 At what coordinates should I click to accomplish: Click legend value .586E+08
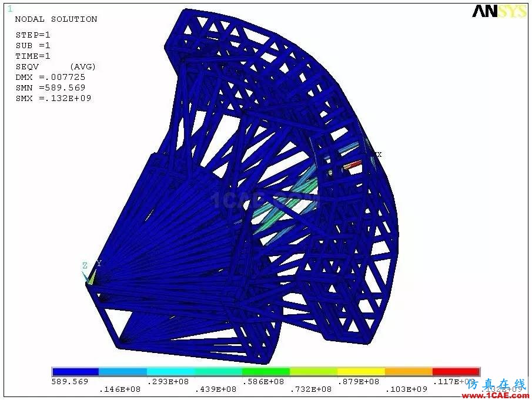point(263,382)
